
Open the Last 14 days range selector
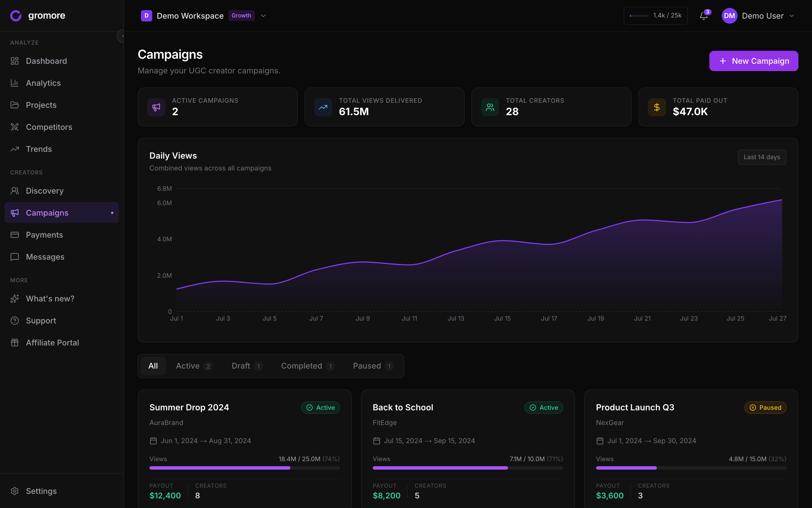coord(762,157)
